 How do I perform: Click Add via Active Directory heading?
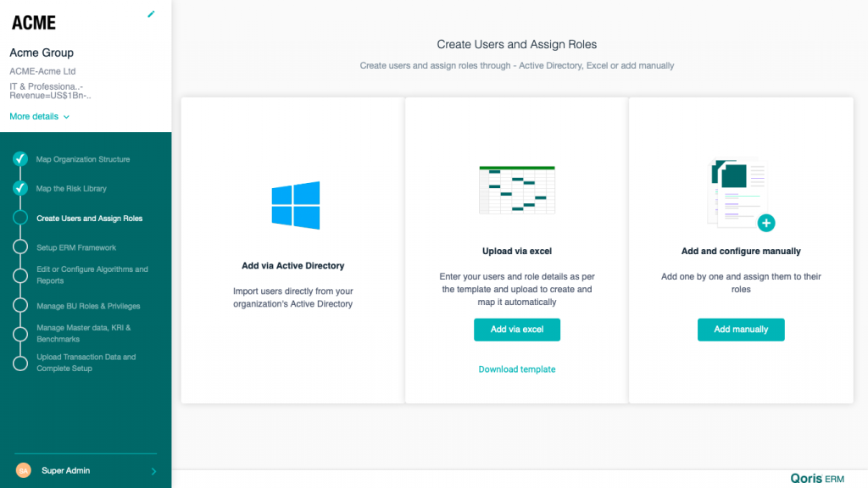click(292, 266)
